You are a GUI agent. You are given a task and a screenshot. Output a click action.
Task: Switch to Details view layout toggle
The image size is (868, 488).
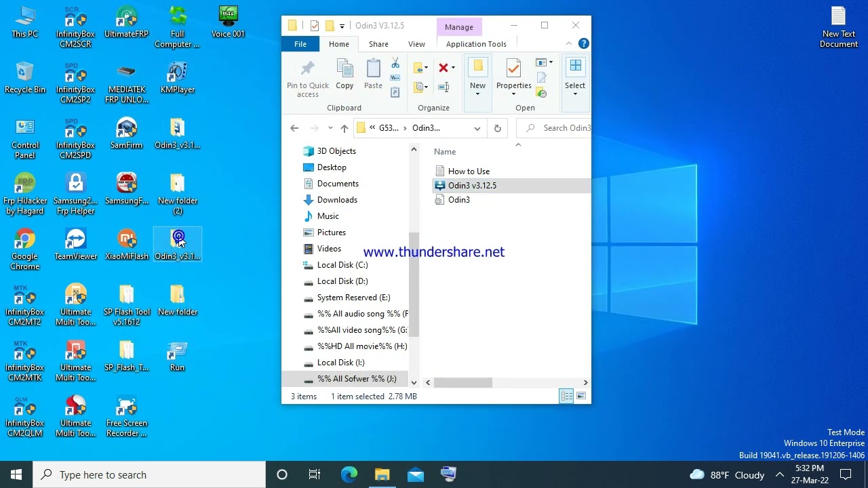tap(566, 396)
